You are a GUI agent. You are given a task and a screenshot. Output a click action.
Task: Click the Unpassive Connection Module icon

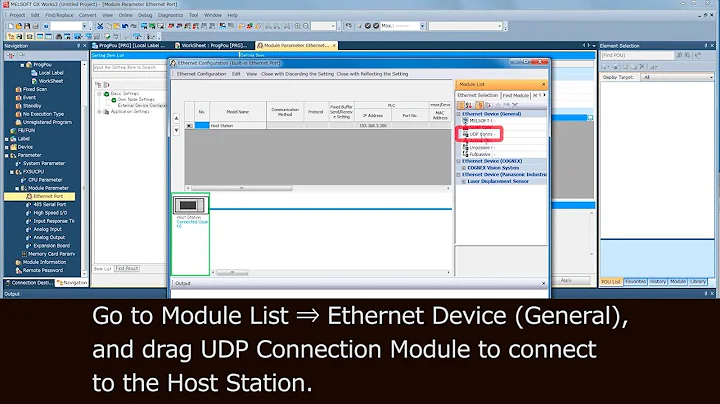465,148
